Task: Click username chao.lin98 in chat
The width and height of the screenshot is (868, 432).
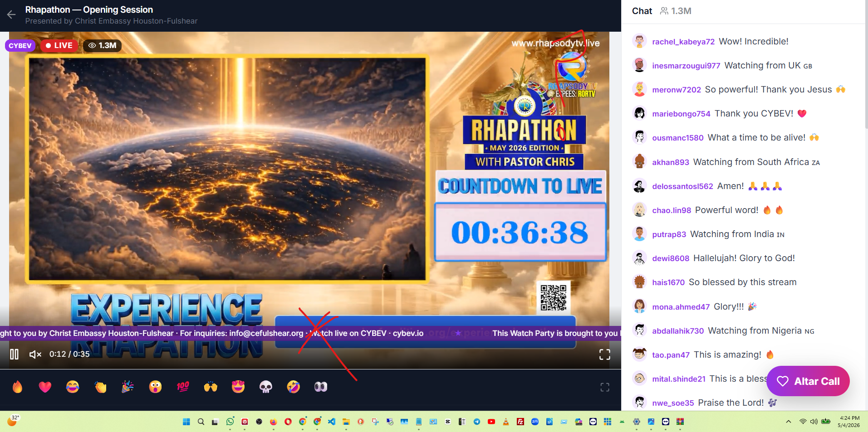Action: pyautogui.click(x=672, y=210)
